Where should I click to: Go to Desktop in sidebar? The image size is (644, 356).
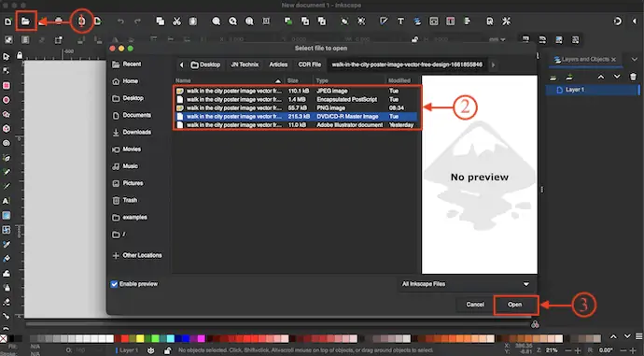128,98
